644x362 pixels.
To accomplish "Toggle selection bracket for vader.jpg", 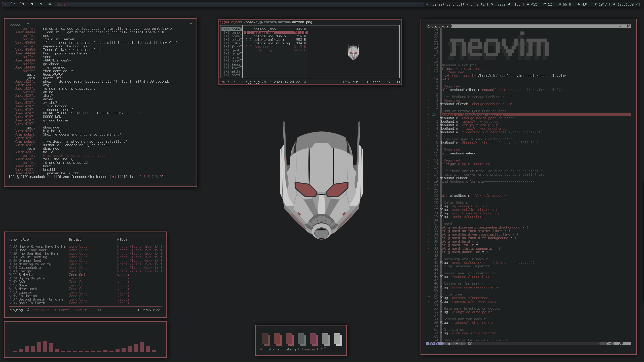I will (x=248, y=50).
